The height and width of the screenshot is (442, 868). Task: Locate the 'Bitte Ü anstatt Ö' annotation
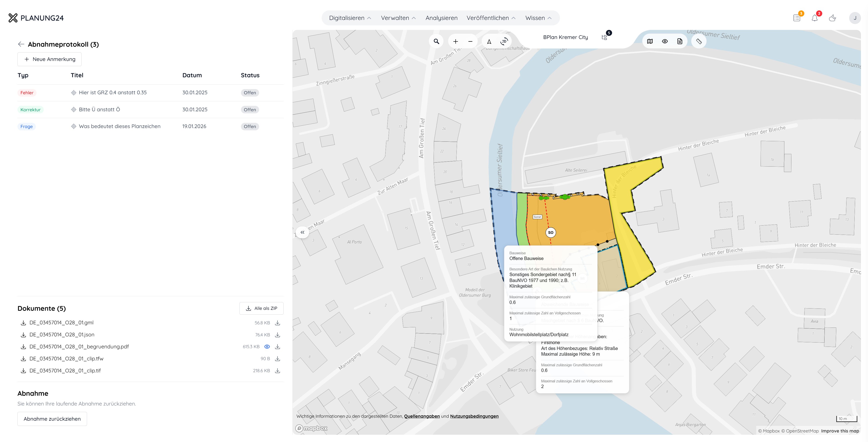73,109
